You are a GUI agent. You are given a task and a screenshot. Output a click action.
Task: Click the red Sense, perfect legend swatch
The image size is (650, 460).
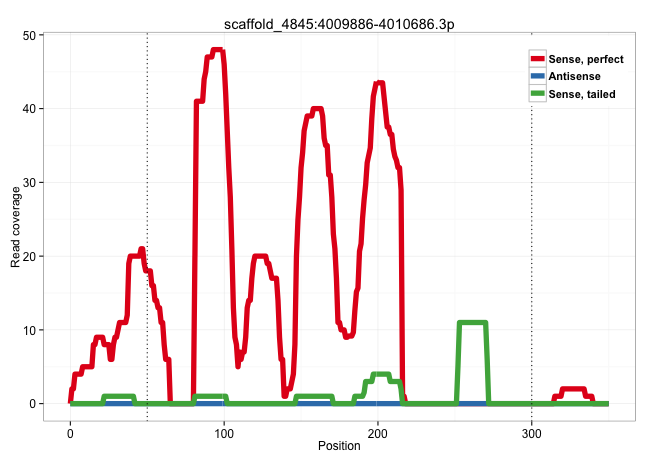538,60
